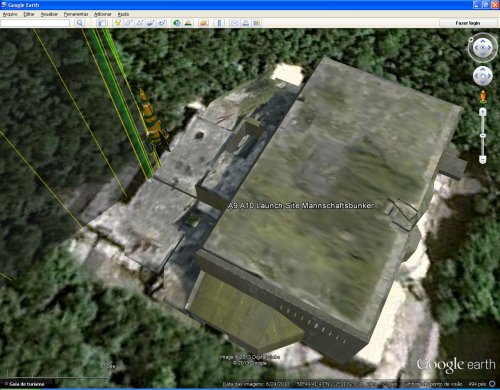Click move-up arrow on the move joystick
Viewport: 500px width, 390px height.
[483, 69]
